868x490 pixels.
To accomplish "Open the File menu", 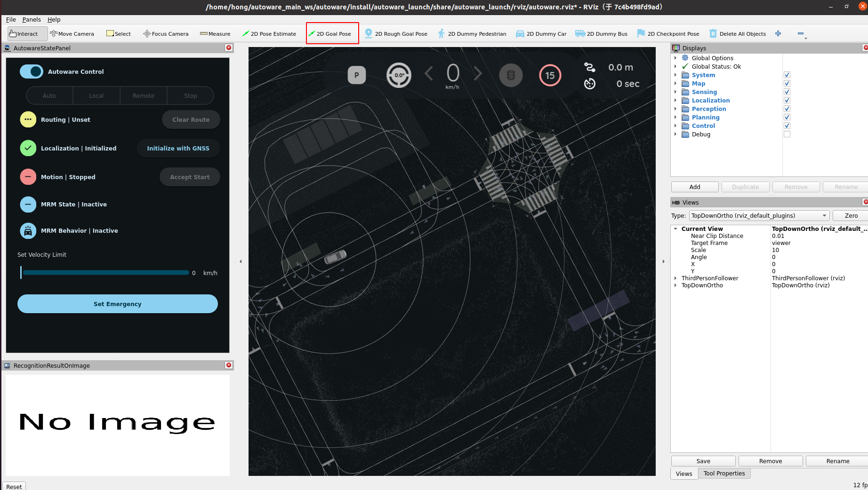I will coord(11,19).
